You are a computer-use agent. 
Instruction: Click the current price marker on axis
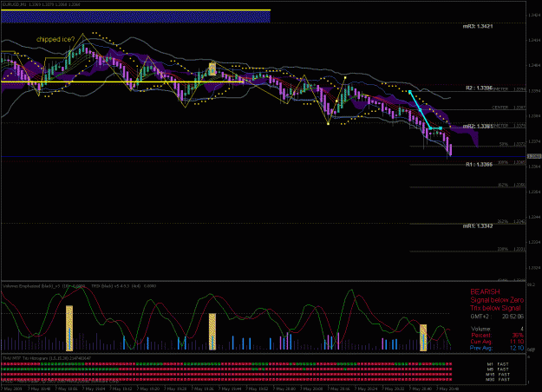(x=533, y=157)
